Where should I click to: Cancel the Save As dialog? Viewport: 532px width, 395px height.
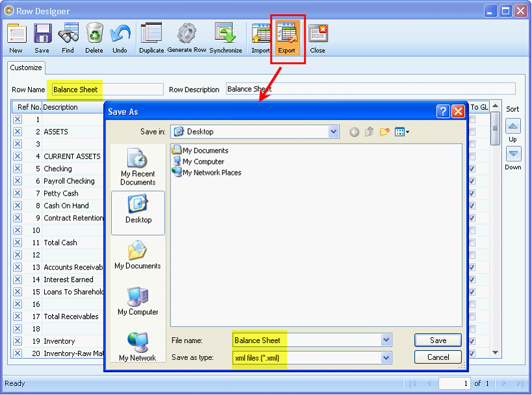(x=438, y=357)
